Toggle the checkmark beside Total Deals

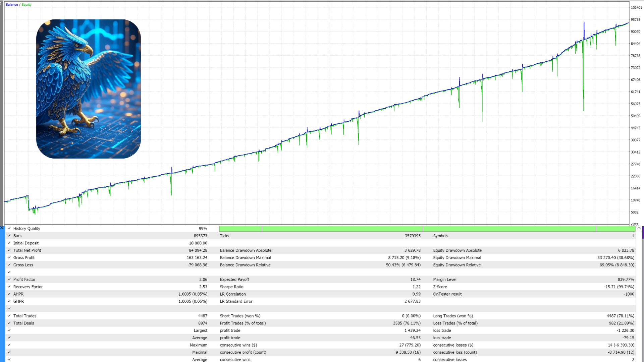[9, 323]
